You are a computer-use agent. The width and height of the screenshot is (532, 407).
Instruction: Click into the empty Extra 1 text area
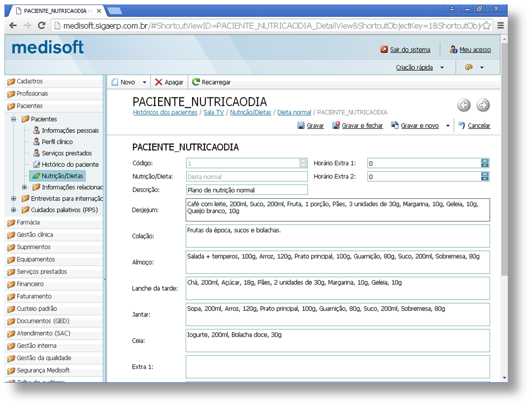pyautogui.click(x=337, y=366)
